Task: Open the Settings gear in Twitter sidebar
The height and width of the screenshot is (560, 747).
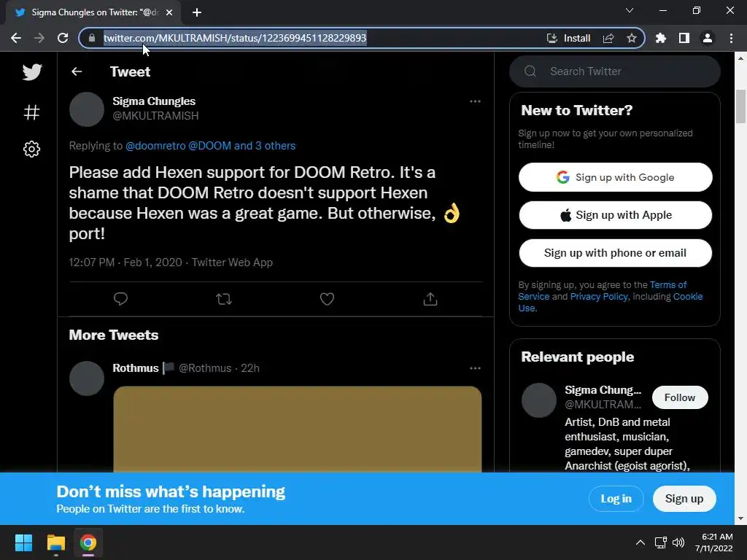Action: [x=32, y=149]
